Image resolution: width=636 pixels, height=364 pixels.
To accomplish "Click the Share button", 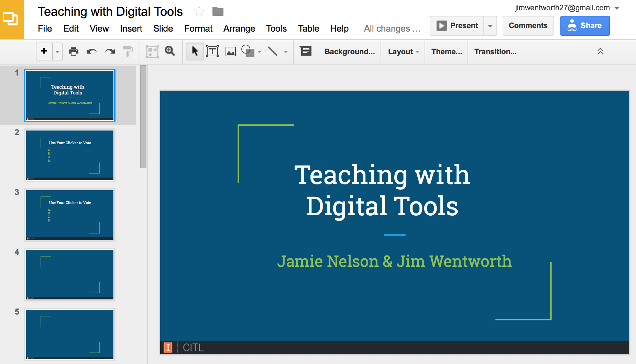I will pyautogui.click(x=584, y=25).
